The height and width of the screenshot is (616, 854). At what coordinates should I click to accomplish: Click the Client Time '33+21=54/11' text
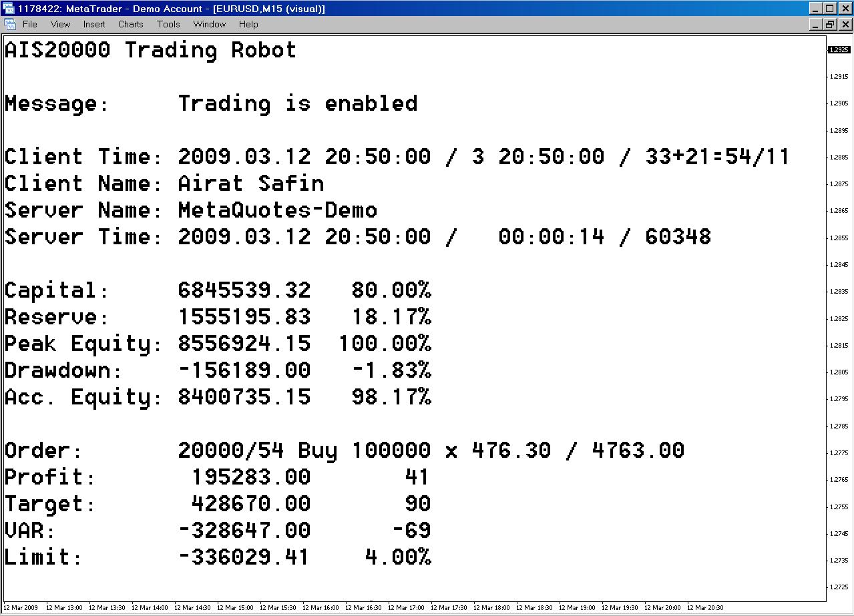click(x=718, y=157)
